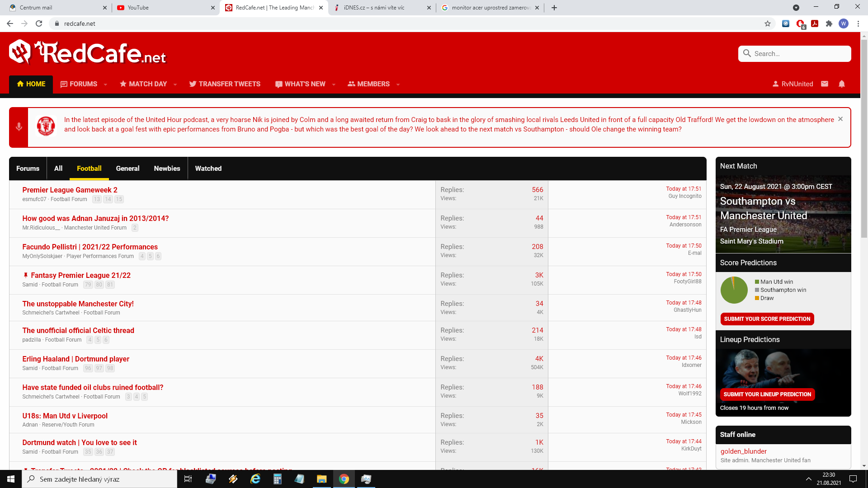The height and width of the screenshot is (488, 868).
Task: Click the browser address bar
Action: pyautogui.click(x=407, y=23)
